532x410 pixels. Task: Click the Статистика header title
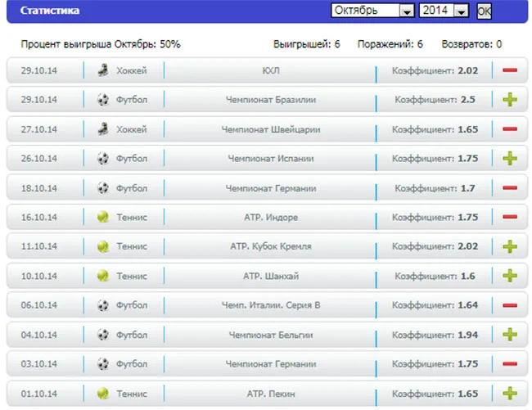pyautogui.click(x=50, y=11)
